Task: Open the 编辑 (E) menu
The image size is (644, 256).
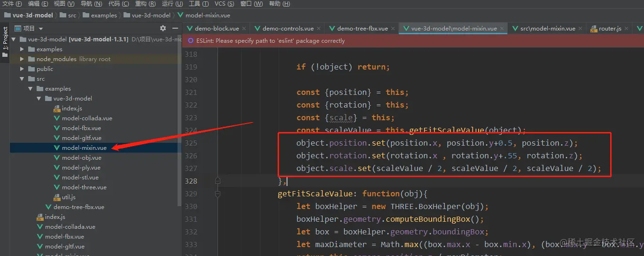Action: point(38,4)
